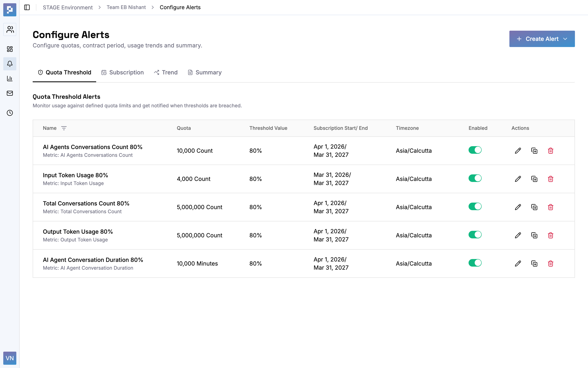Click the VN user avatar
This screenshot has width=588, height=368.
[x=10, y=358]
